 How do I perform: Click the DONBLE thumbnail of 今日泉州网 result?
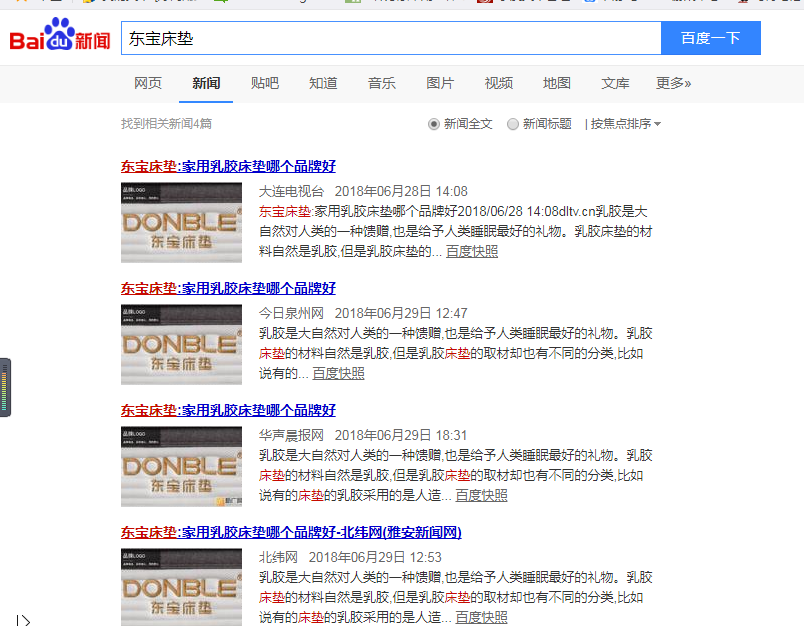coord(182,345)
